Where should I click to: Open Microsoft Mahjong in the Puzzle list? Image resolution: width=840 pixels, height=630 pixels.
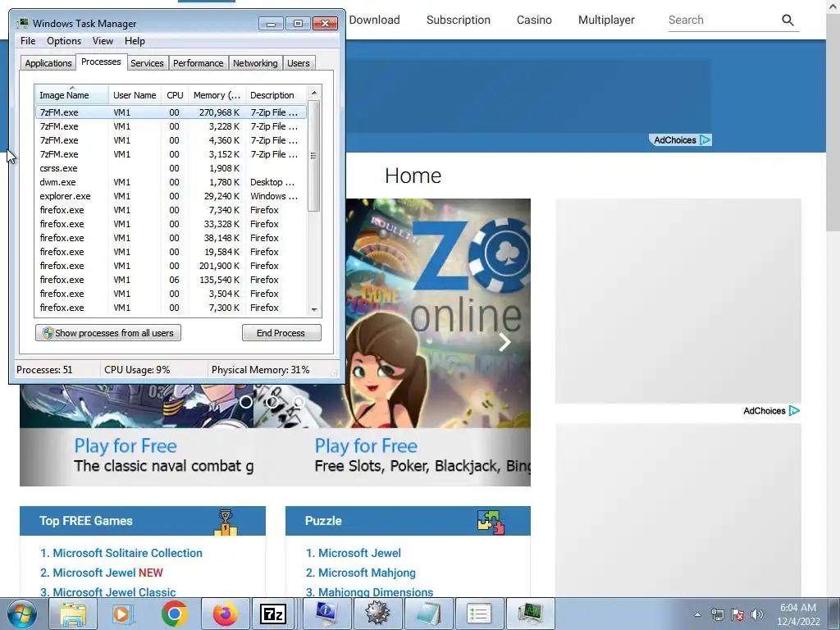[367, 573]
